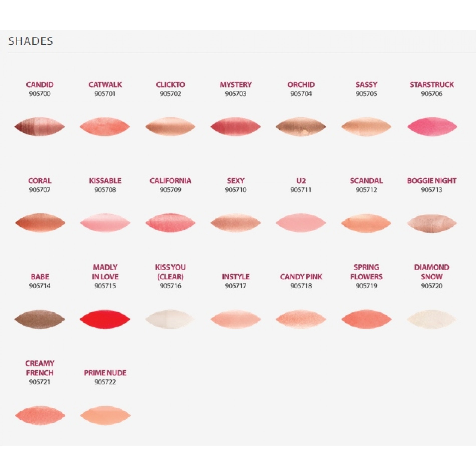Select the Candid lip shade swatch
The height and width of the screenshot is (476, 476).
click(x=40, y=127)
